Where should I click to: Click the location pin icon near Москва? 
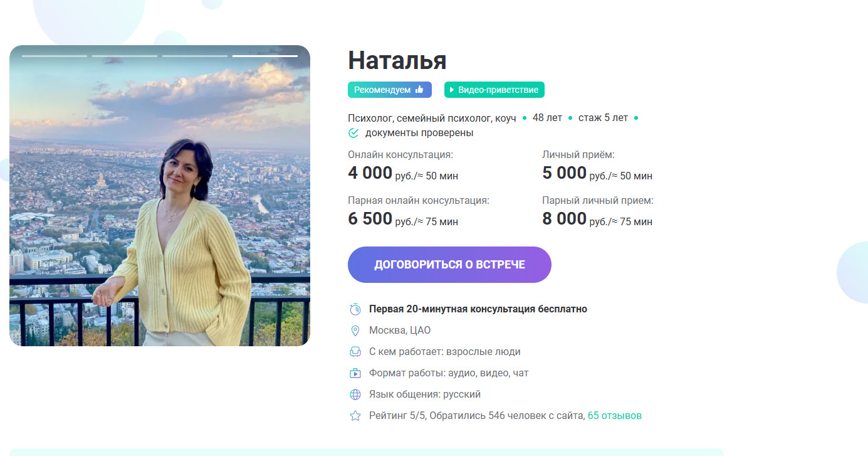click(355, 331)
